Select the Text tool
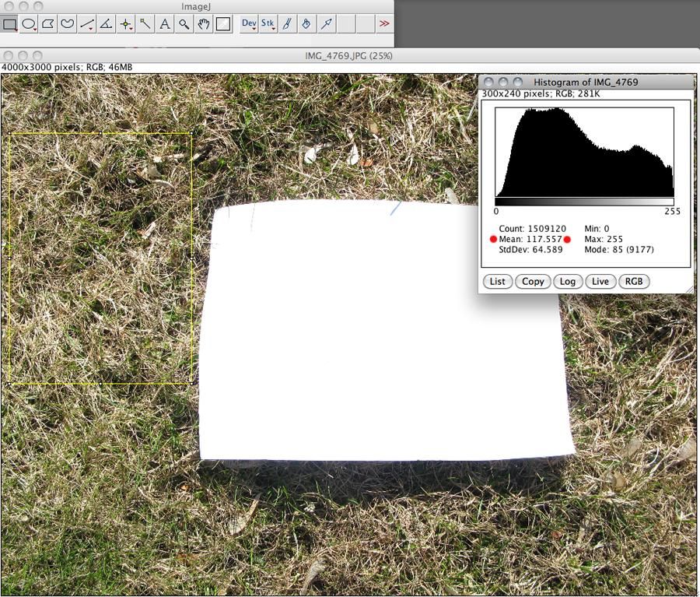Image resolution: width=700 pixels, height=597 pixels. pos(164,23)
